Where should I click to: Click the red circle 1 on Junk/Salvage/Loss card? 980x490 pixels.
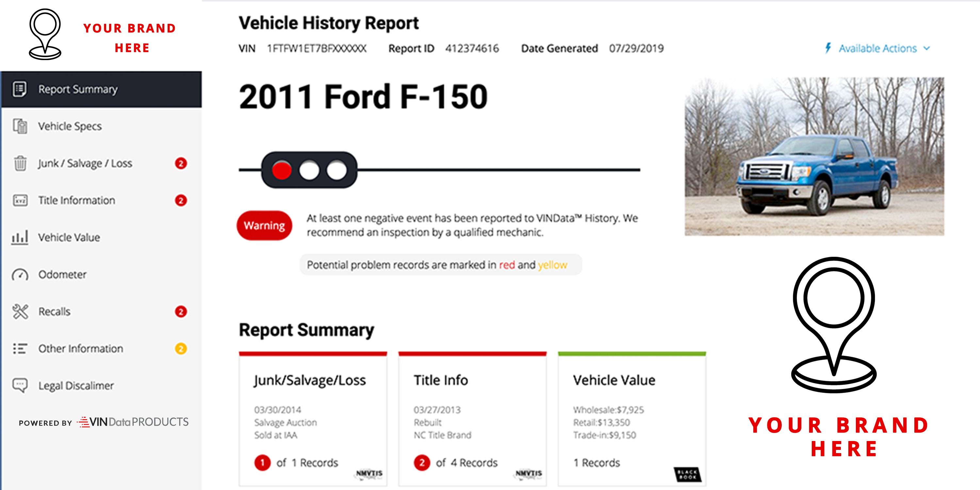coord(262,463)
